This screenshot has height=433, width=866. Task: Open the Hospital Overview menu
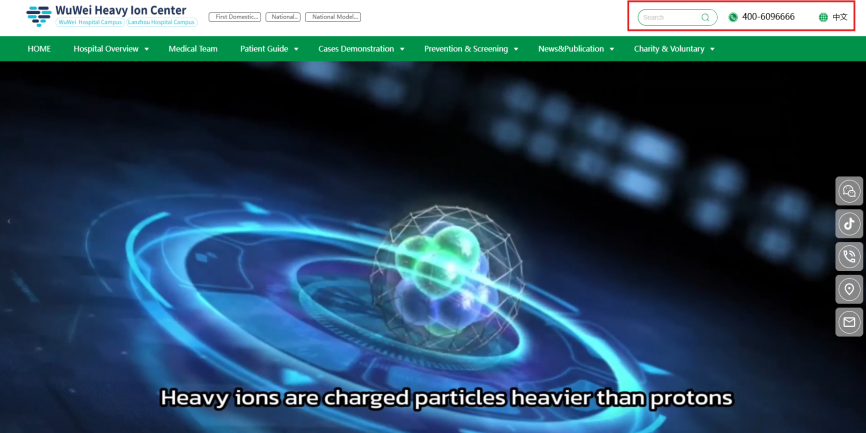pyautogui.click(x=106, y=49)
